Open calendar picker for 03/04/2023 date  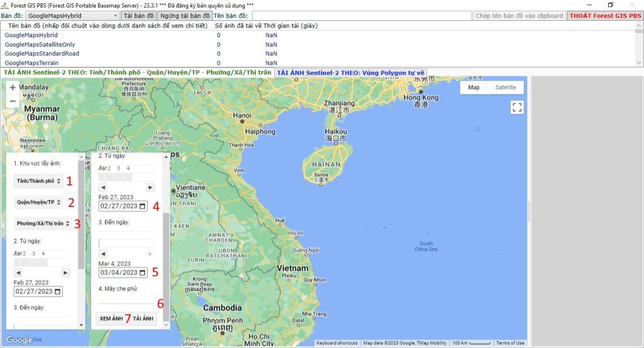pos(143,273)
